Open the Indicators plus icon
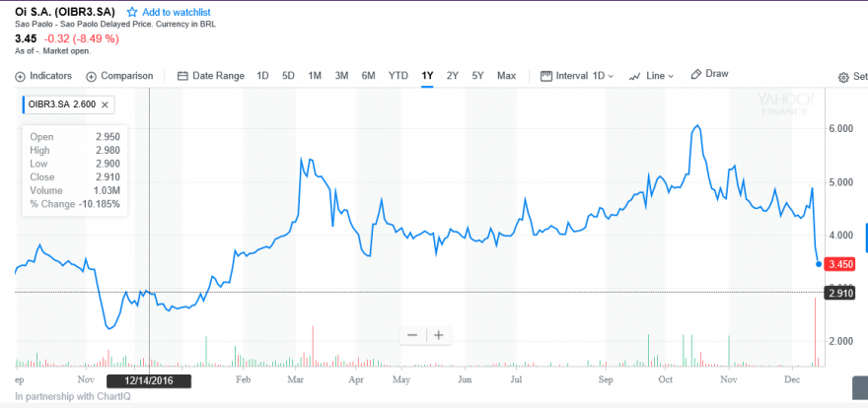Screen dimensions: 868x408 tap(20, 76)
